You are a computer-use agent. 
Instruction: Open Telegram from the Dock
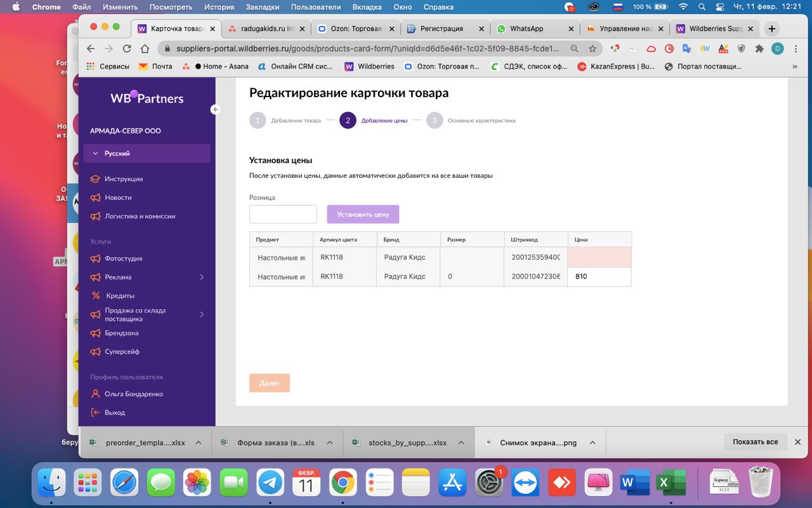click(x=270, y=483)
